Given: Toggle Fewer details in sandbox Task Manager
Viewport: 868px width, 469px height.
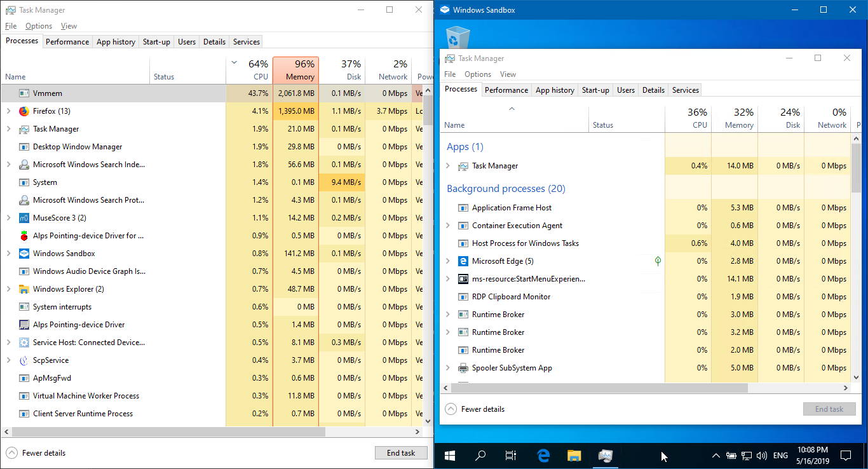Looking at the screenshot, I should (475, 409).
